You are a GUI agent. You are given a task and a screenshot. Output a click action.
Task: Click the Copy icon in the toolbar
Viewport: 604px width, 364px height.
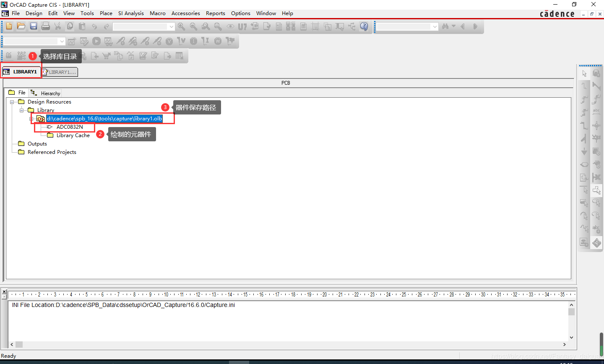70,26
